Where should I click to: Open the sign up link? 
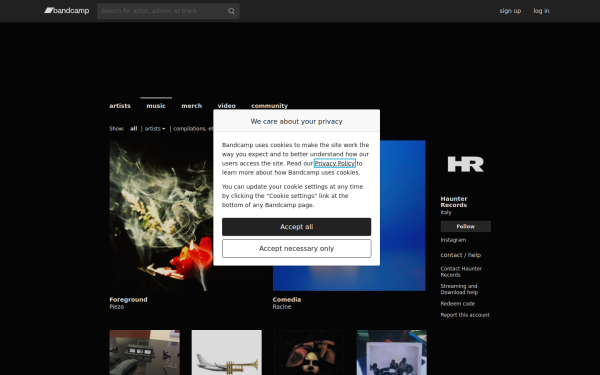click(510, 11)
